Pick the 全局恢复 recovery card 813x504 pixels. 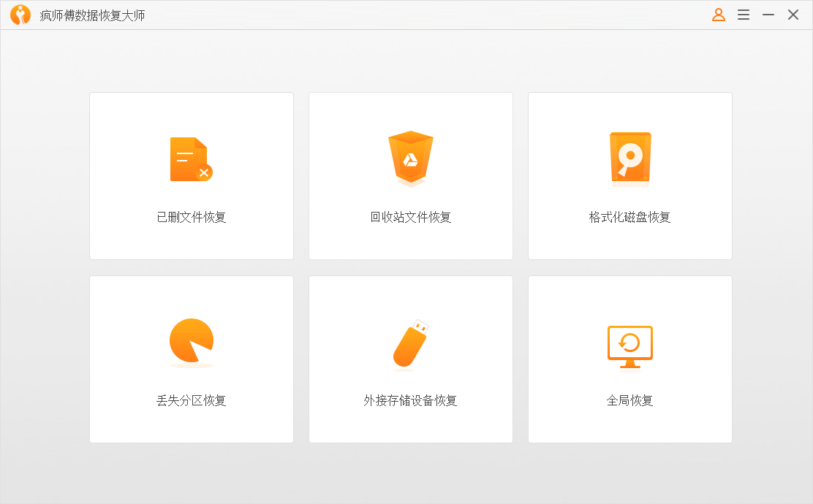629,359
